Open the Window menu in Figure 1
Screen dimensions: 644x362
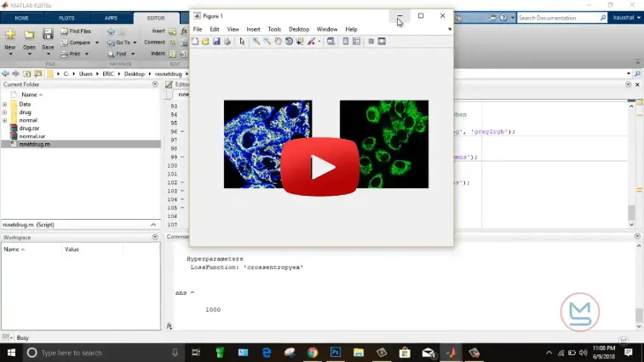[x=327, y=29]
